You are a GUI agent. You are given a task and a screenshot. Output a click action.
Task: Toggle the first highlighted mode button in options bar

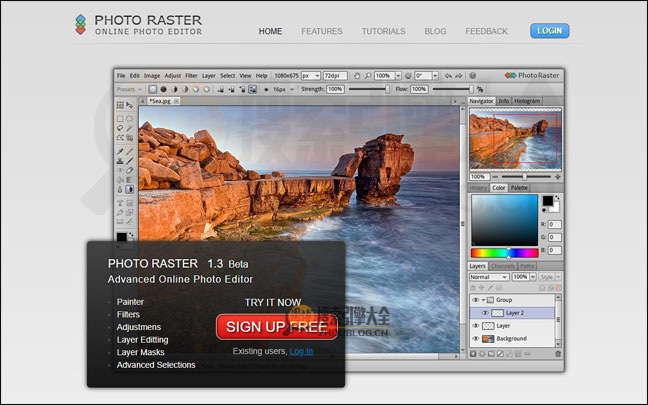pyautogui.click(x=152, y=89)
